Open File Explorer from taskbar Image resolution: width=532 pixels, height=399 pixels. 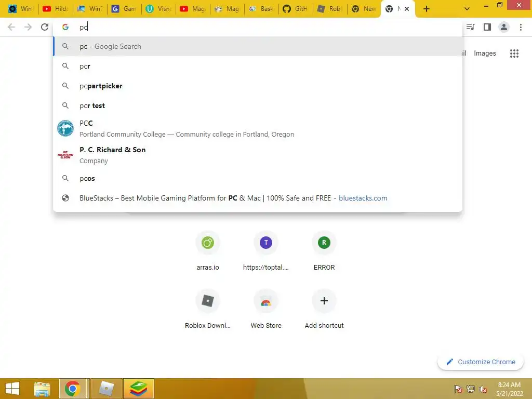pos(42,389)
